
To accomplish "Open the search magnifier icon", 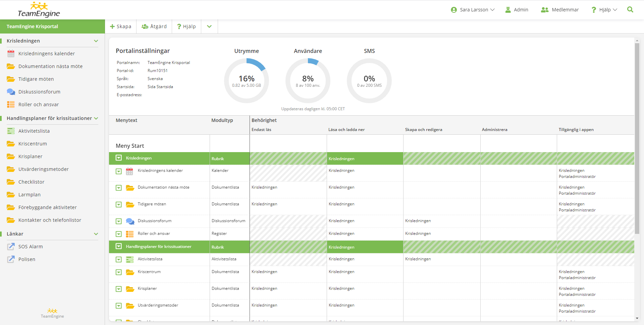I will point(630,10).
